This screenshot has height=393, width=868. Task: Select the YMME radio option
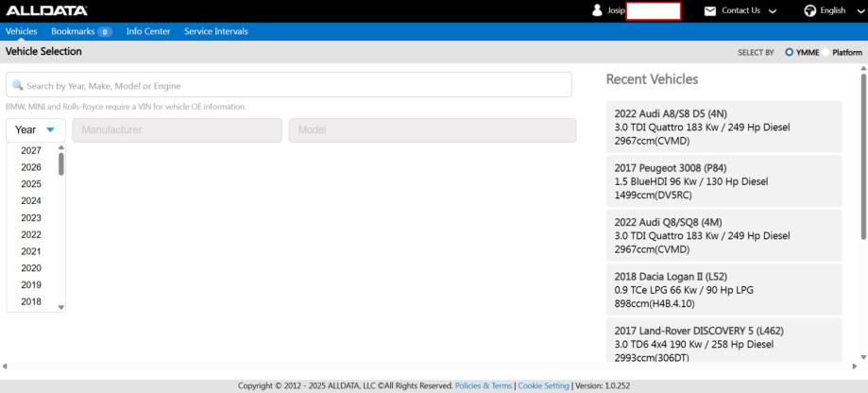coord(790,53)
